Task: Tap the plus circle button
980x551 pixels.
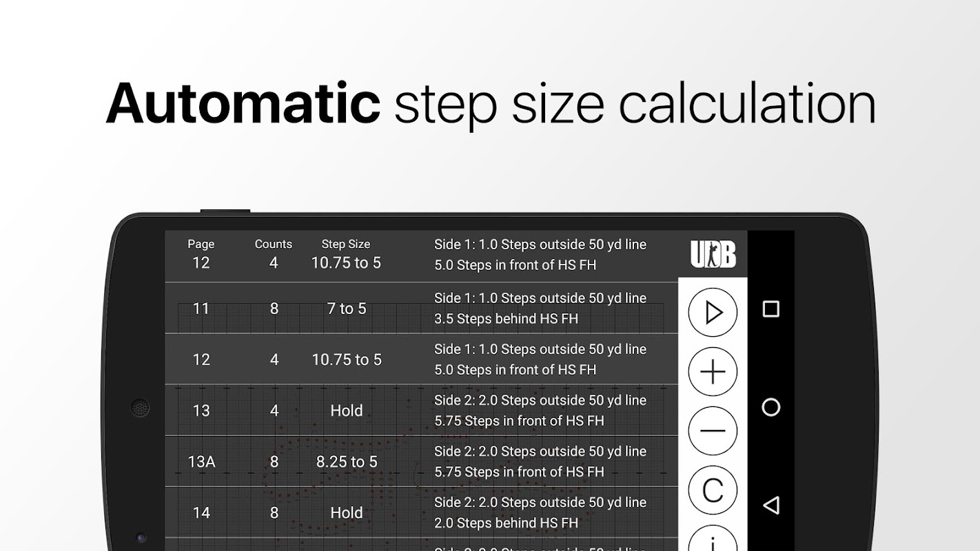Action: point(713,372)
